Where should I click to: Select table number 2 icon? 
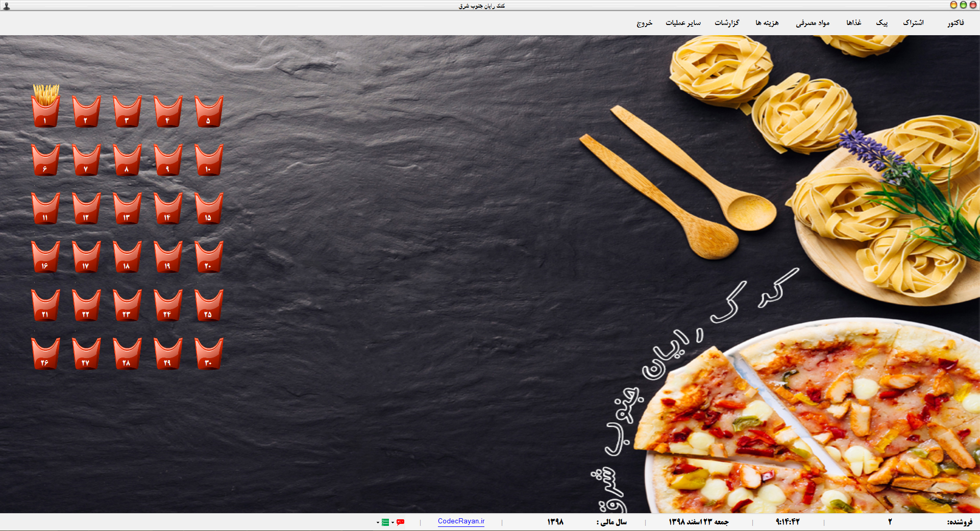86,111
